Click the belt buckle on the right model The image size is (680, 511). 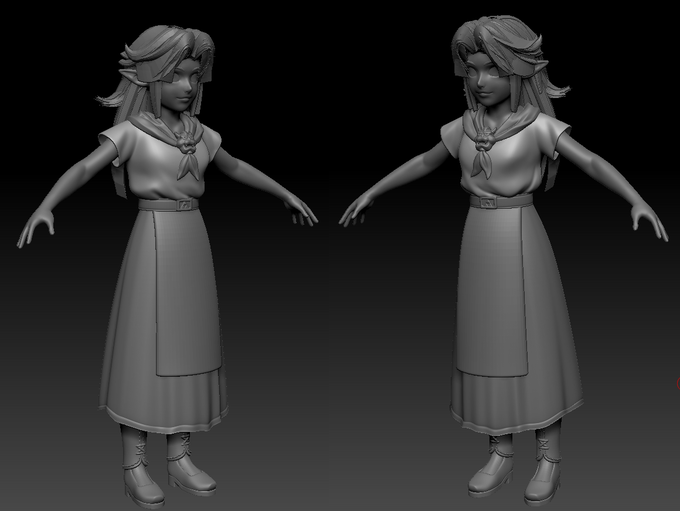(x=490, y=202)
